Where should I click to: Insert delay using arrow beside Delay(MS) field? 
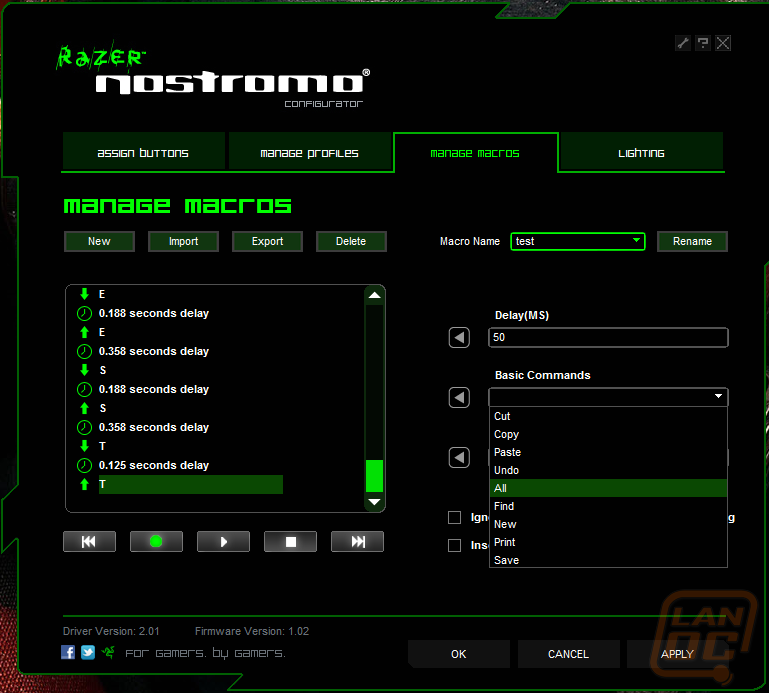tap(459, 337)
